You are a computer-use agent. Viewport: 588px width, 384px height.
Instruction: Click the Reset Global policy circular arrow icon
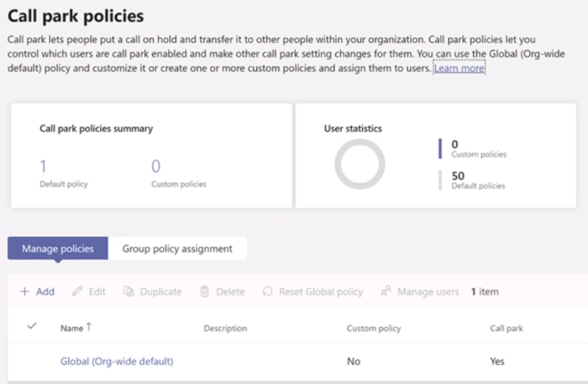(x=268, y=291)
